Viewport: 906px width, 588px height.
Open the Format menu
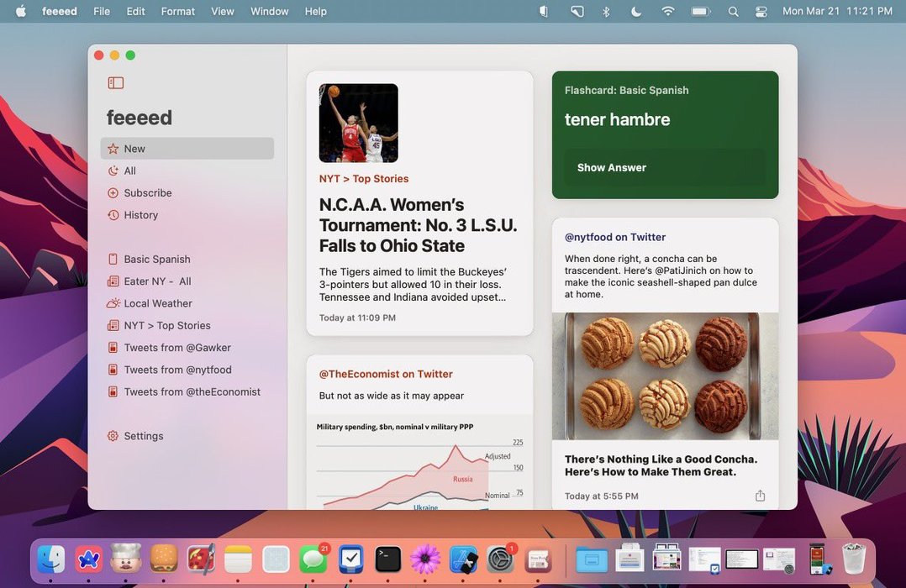(x=177, y=11)
